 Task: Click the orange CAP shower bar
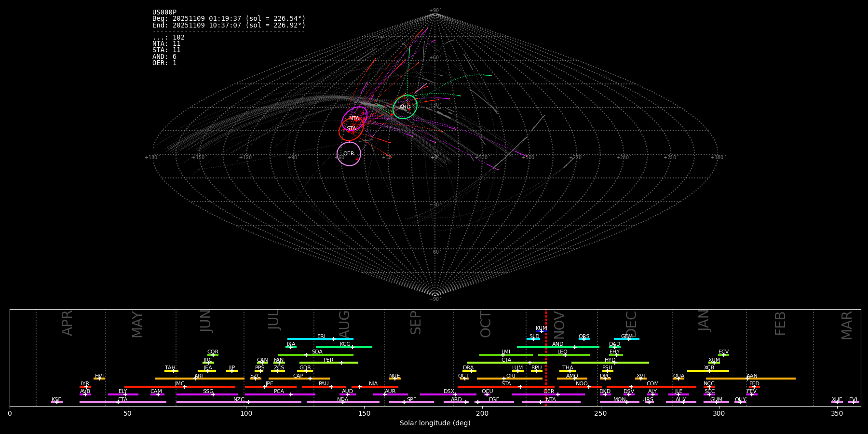[x=299, y=379]
